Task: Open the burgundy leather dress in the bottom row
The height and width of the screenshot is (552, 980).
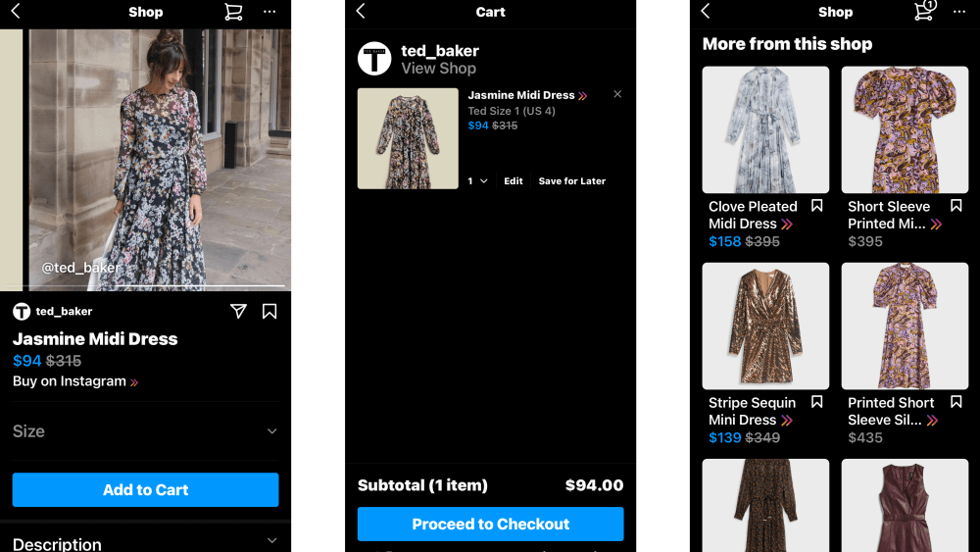Action: (x=905, y=505)
